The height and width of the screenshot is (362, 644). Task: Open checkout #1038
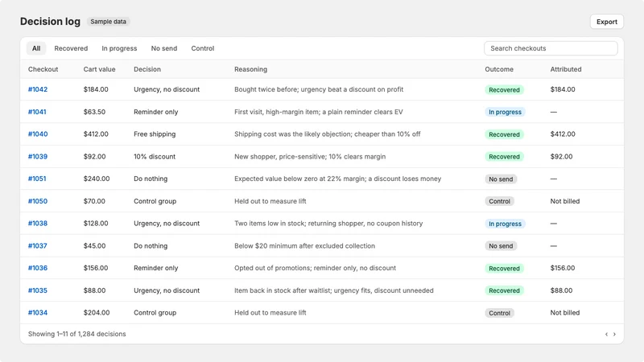38,224
